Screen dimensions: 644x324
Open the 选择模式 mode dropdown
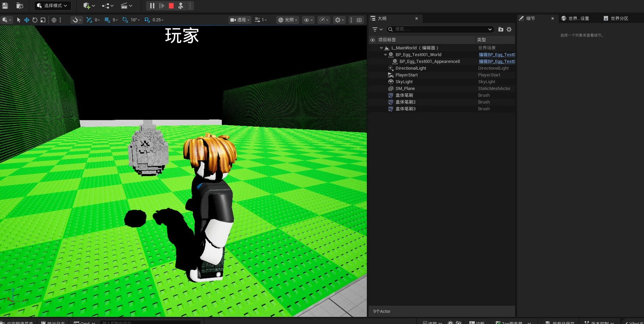52,6
